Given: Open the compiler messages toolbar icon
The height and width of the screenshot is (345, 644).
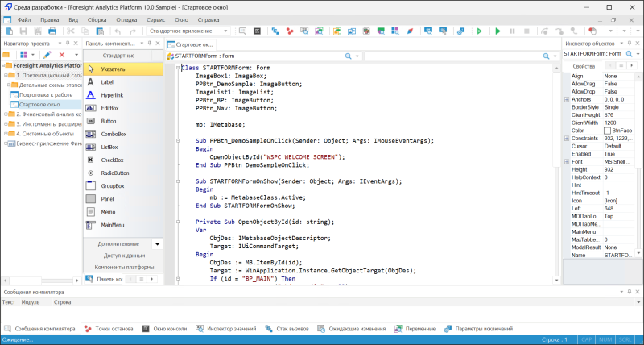Looking at the screenshot, I should click(x=242, y=31).
